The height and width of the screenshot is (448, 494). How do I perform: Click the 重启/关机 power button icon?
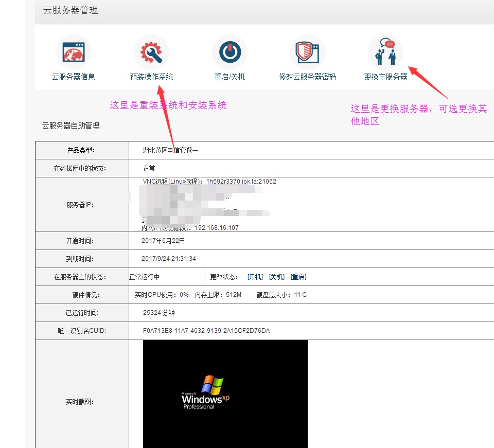[230, 52]
